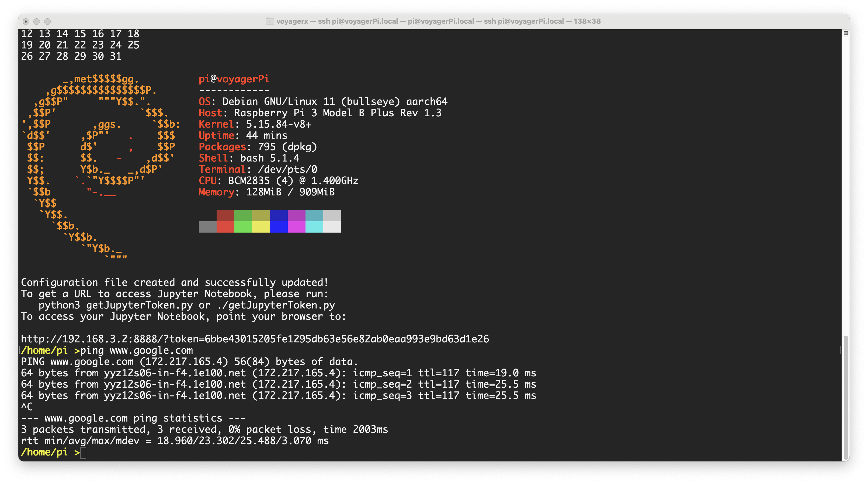Click the pi@voyagerPi header text
868x484 pixels.
[x=234, y=79]
